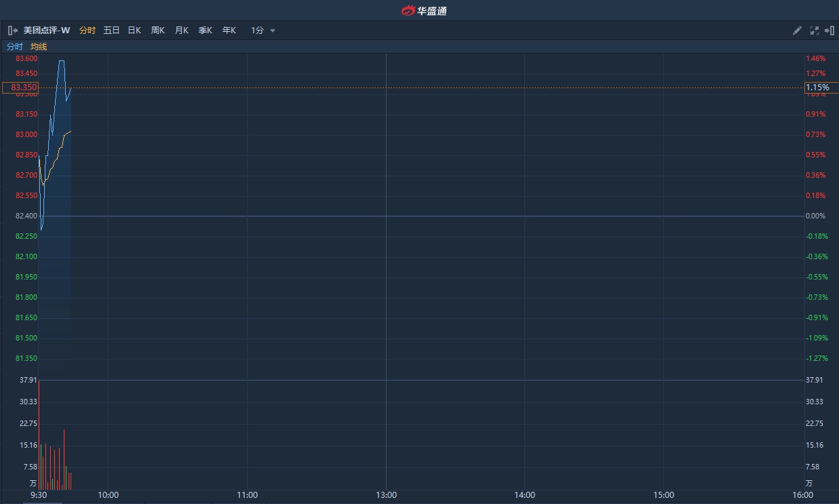Switch to the 分时 intraday tab

(x=87, y=31)
